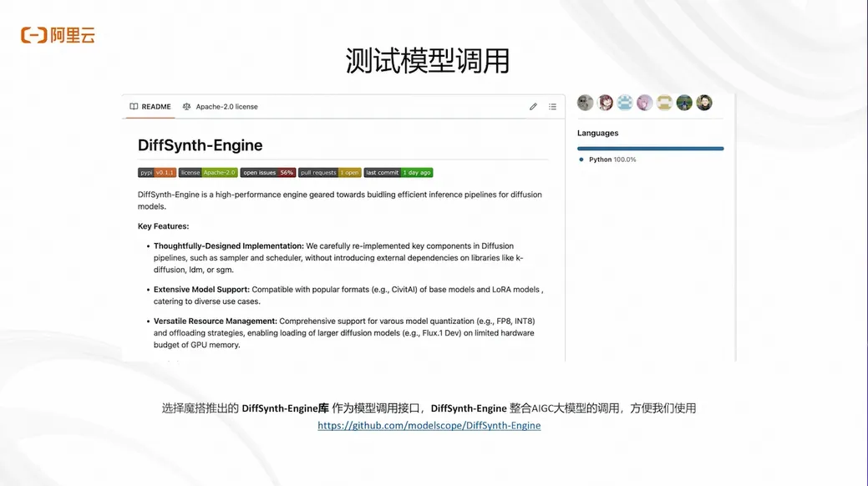Click Thoughtfully-Designed Implementation: bold text
Screen dimensions: 868x486
pyautogui.click(x=229, y=246)
